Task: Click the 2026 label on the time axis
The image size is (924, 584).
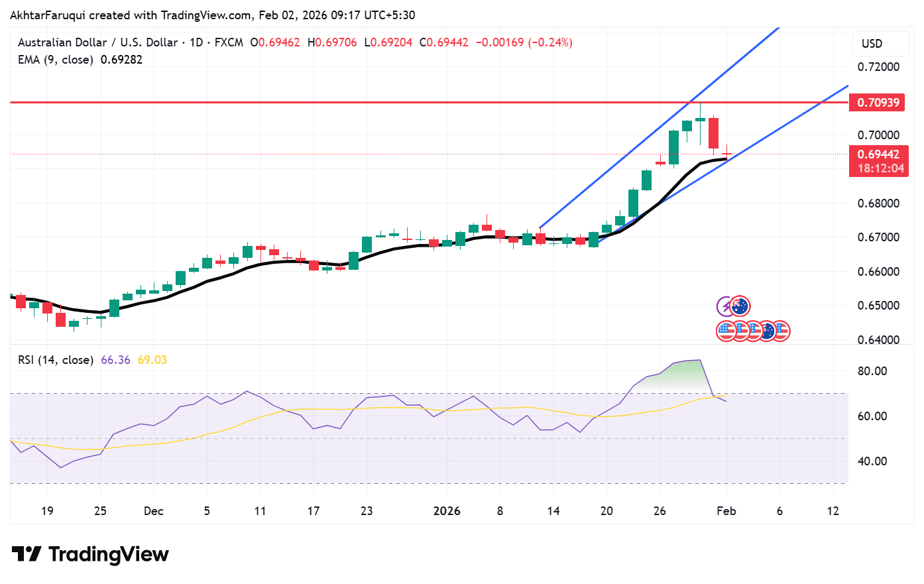Action: pos(447,511)
